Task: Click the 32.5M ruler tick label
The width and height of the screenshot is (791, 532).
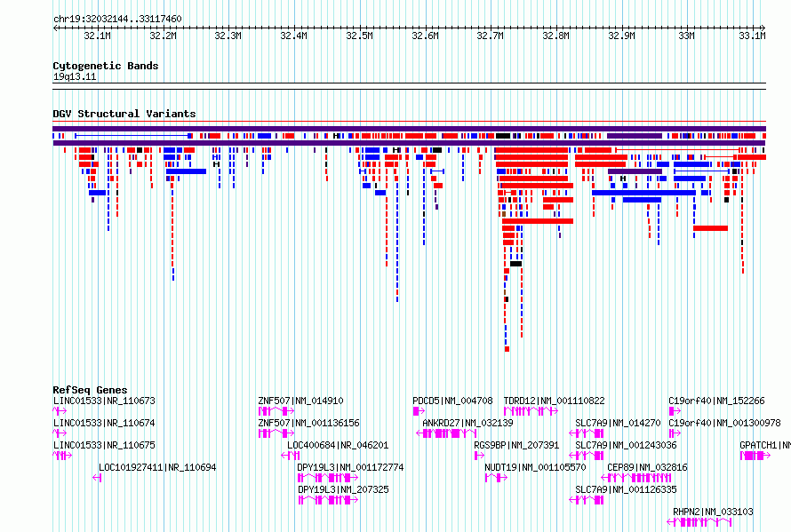Action: 360,36
